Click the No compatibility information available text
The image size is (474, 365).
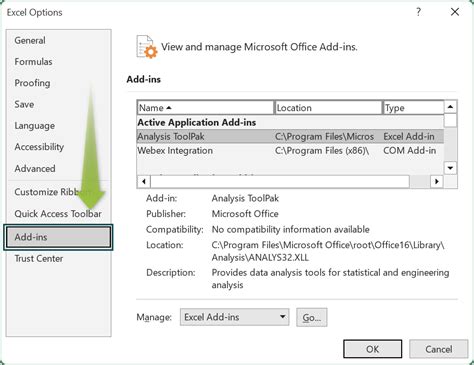(x=291, y=229)
